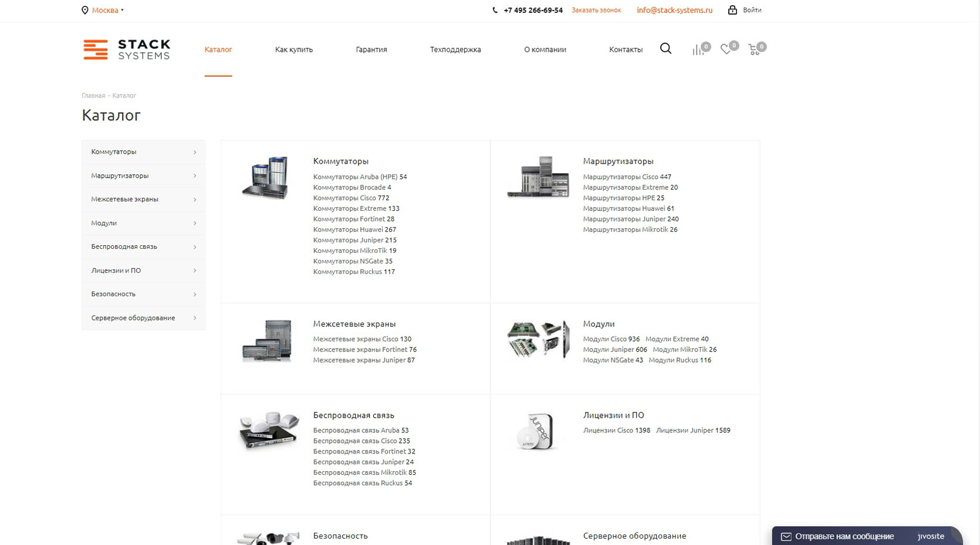Click the location pin icon near Москва

85,10
